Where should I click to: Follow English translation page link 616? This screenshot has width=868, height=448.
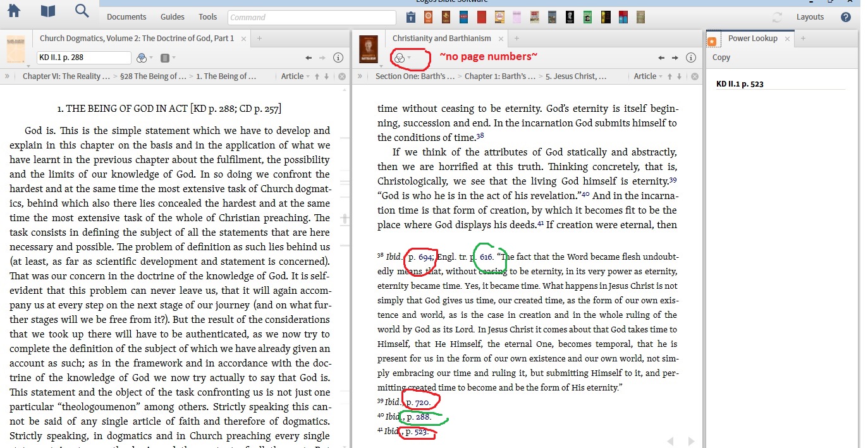tap(486, 257)
